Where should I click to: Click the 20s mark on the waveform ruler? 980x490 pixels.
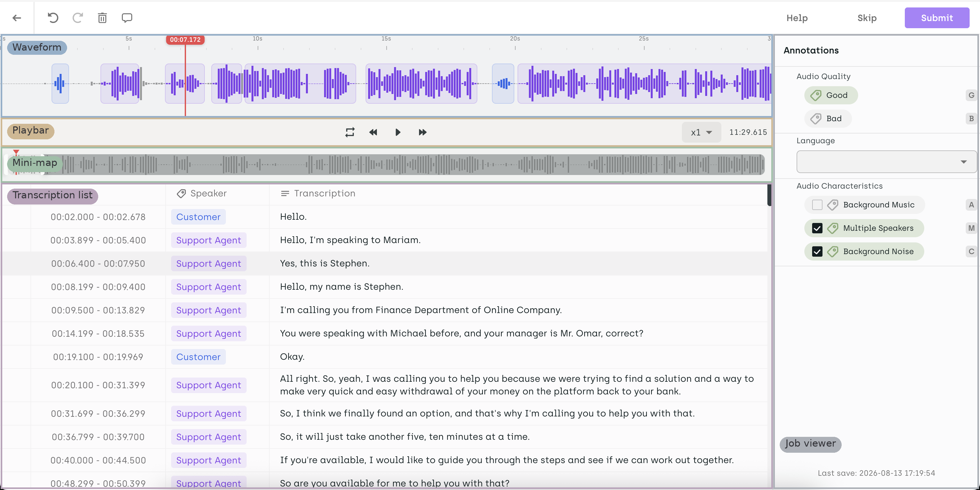(x=515, y=39)
